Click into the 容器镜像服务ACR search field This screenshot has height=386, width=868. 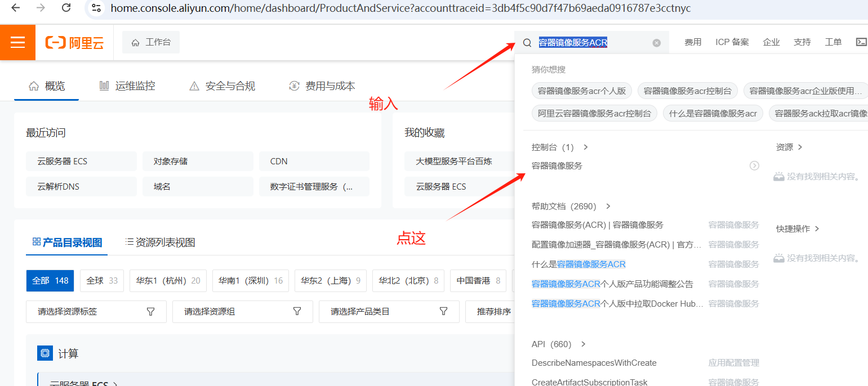(x=591, y=43)
